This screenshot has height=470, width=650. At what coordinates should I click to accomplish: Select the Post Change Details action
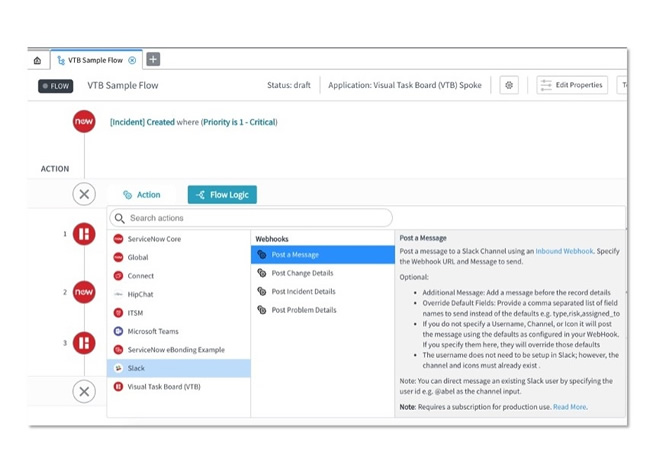(x=323, y=273)
